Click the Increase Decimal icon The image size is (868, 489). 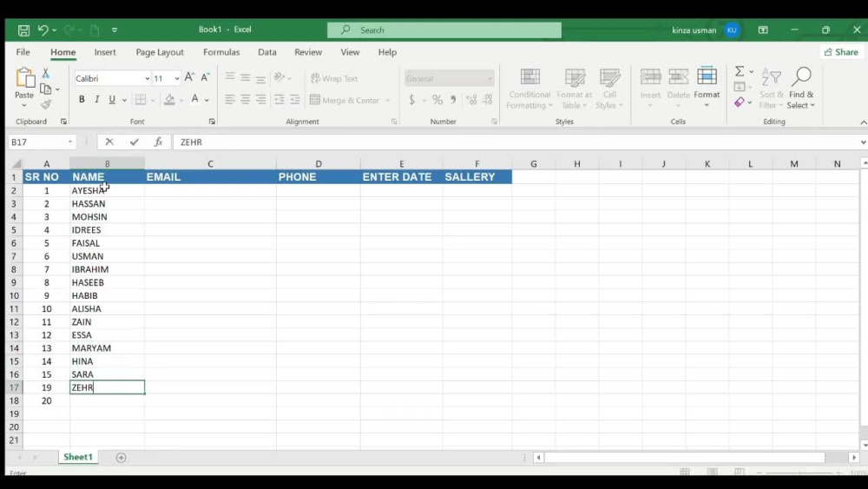click(471, 100)
